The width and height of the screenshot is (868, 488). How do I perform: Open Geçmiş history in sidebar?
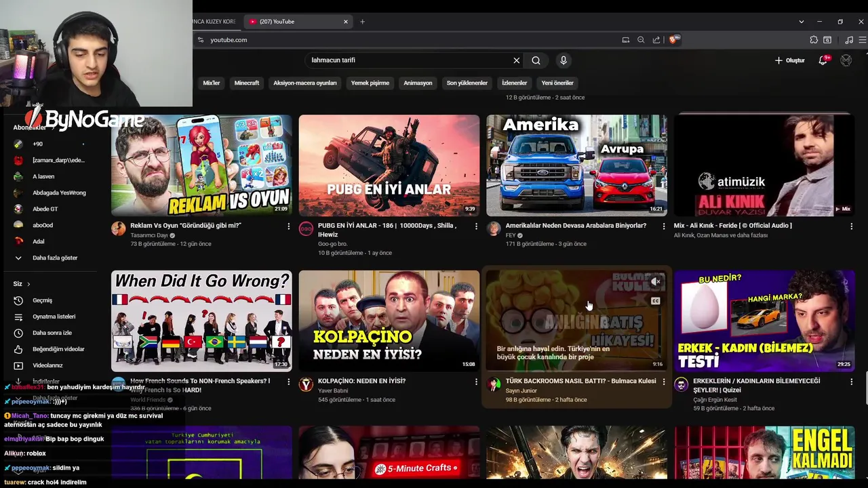coord(42,300)
